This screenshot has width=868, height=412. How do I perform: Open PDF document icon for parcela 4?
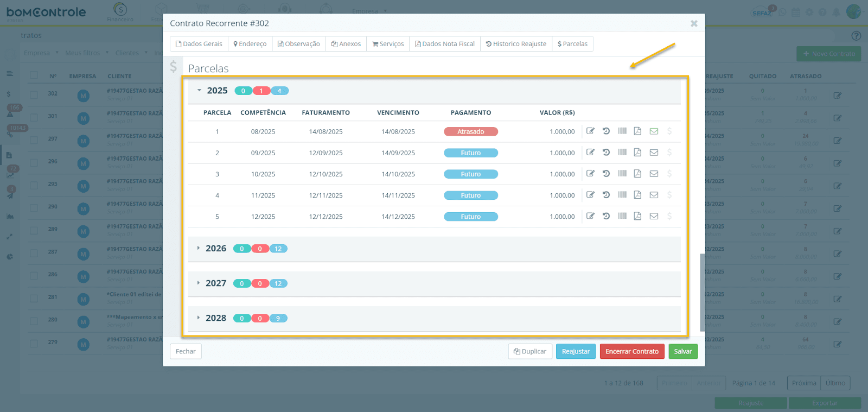[x=637, y=194]
